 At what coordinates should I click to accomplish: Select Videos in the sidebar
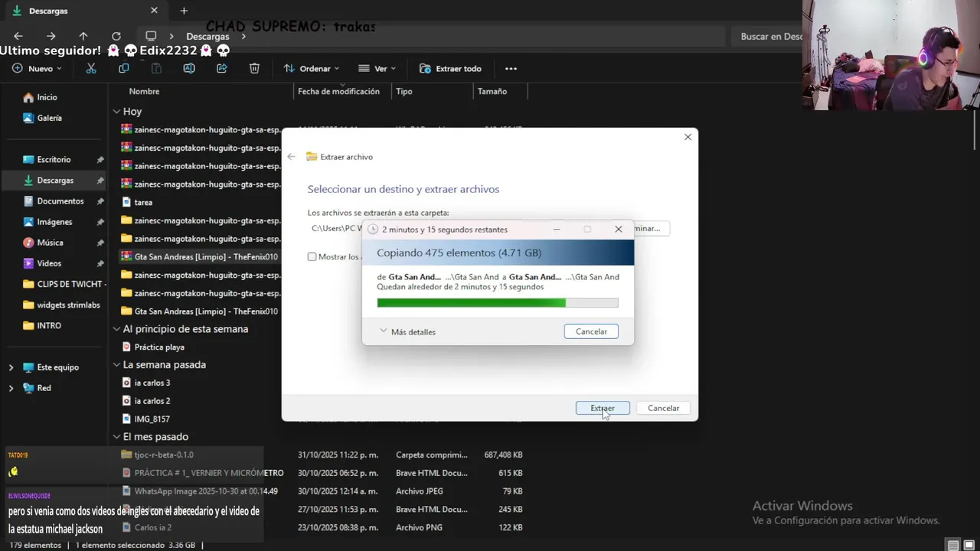(42, 262)
